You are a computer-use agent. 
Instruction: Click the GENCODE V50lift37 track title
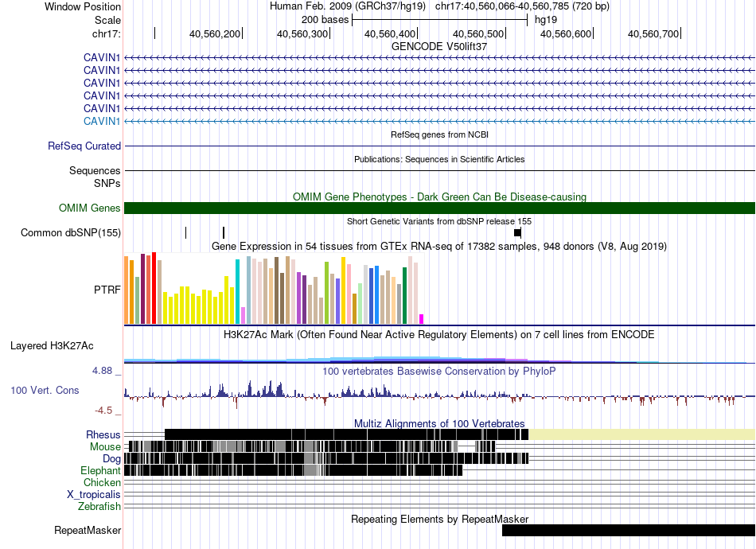[439, 46]
